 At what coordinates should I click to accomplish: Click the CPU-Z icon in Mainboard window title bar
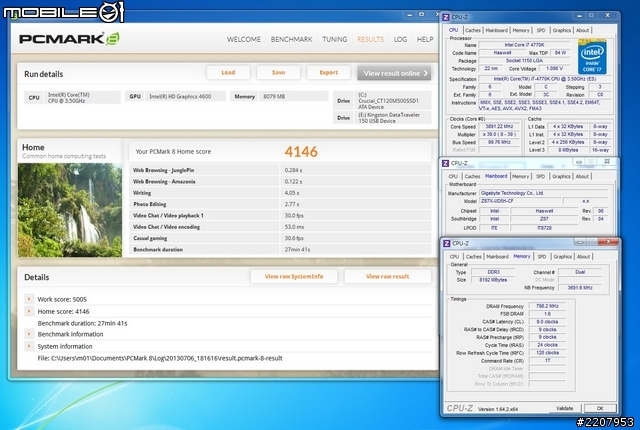(445, 163)
